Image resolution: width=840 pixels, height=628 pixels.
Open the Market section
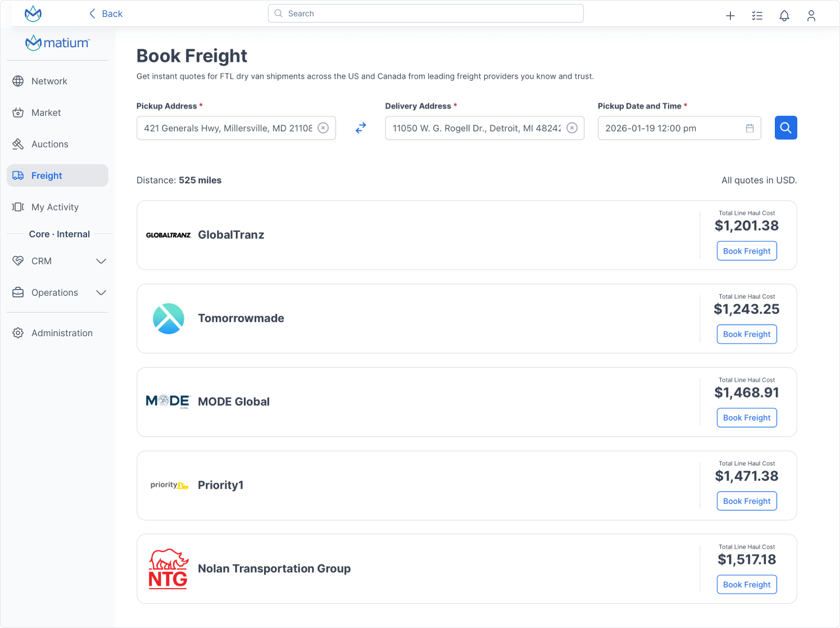pos(46,112)
